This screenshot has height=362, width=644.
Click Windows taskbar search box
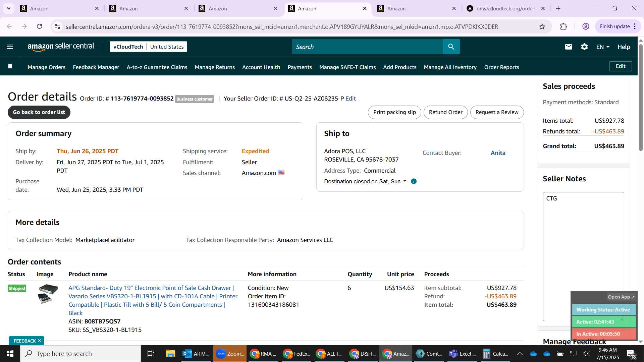(80, 354)
